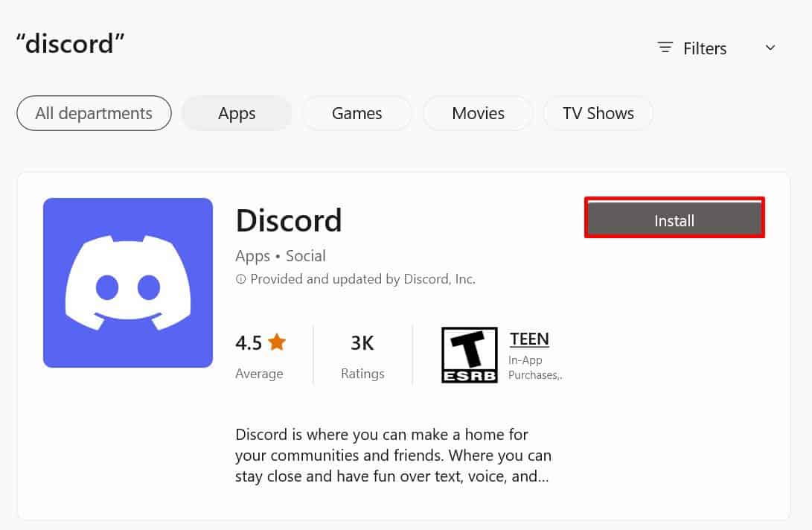The height and width of the screenshot is (530, 812).
Task: Select the All departments filter
Action: coord(94,113)
